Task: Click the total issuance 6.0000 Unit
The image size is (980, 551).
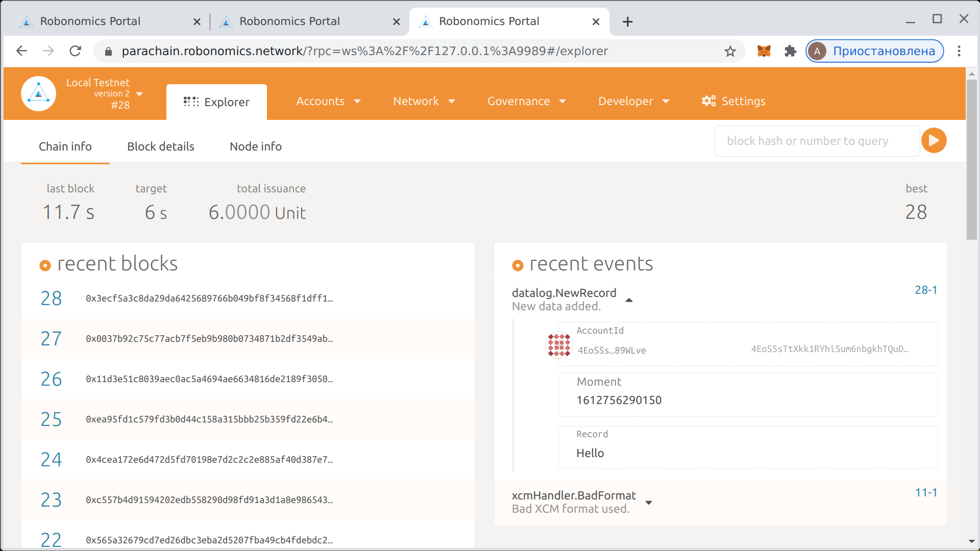Action: point(257,212)
